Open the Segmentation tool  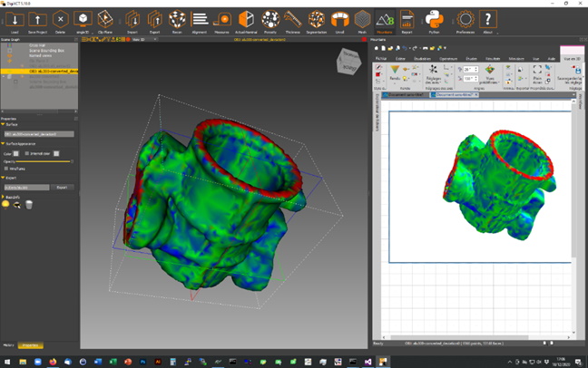point(317,19)
